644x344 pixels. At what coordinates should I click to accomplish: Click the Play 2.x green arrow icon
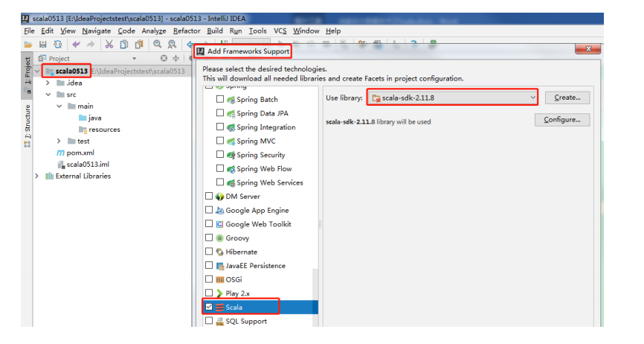pyautogui.click(x=219, y=293)
